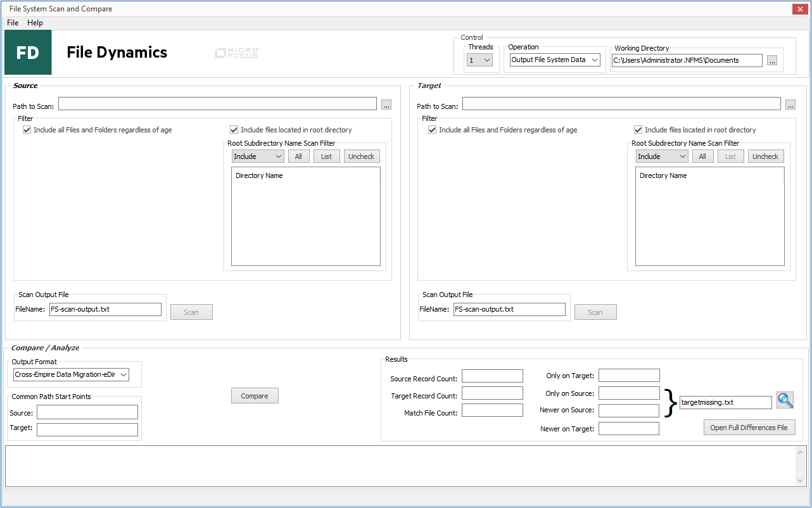The height and width of the screenshot is (508, 812).
Task: Browse for the Working Directory folder
Action: click(771, 61)
